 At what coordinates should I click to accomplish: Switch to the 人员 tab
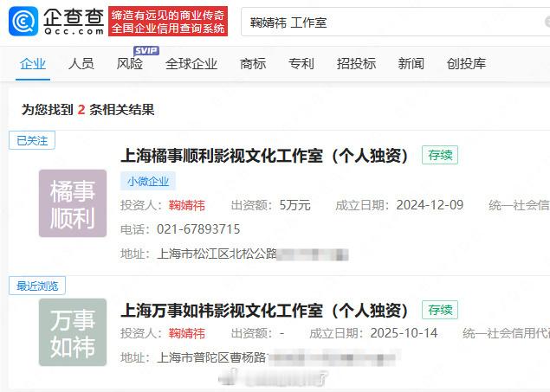click(81, 64)
